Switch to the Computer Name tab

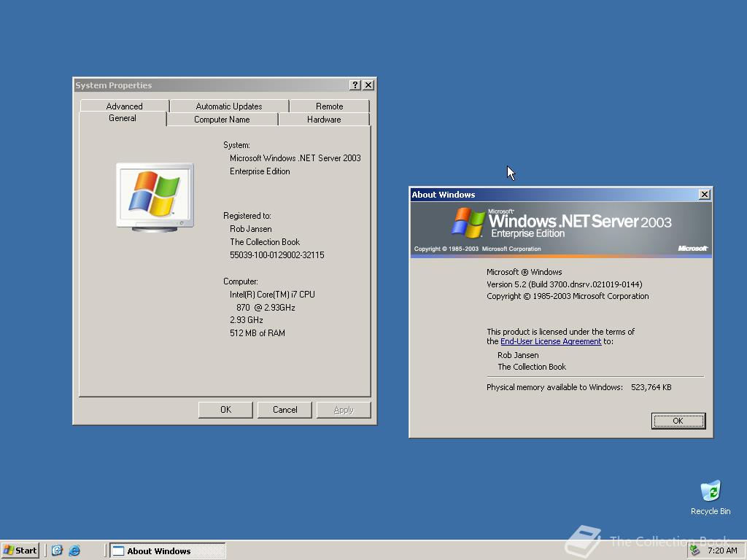[222, 119]
